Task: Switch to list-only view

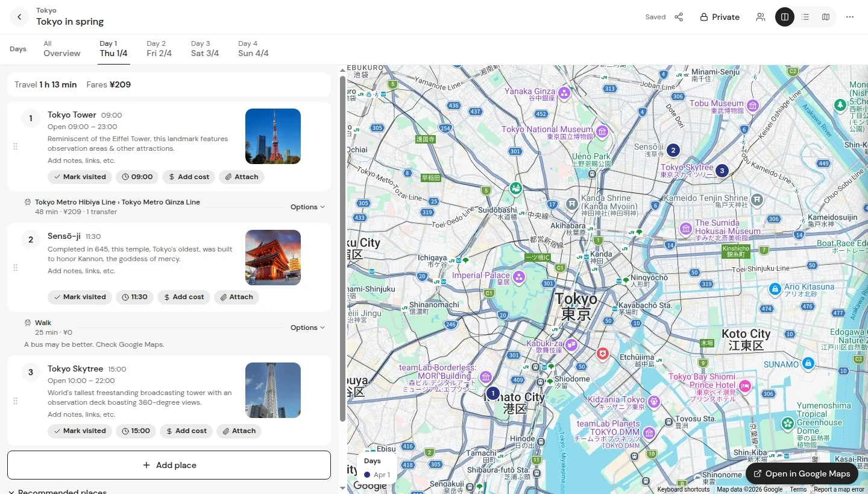Action: pyautogui.click(x=805, y=17)
